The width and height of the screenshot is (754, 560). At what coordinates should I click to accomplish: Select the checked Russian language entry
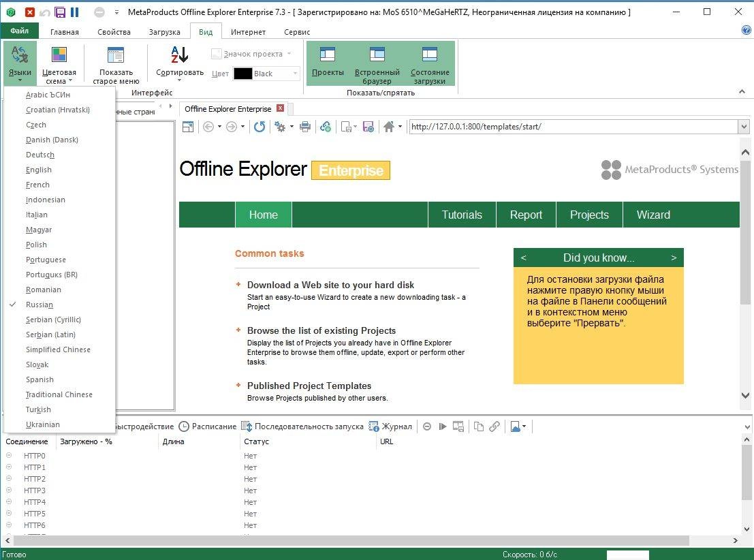tap(60, 305)
